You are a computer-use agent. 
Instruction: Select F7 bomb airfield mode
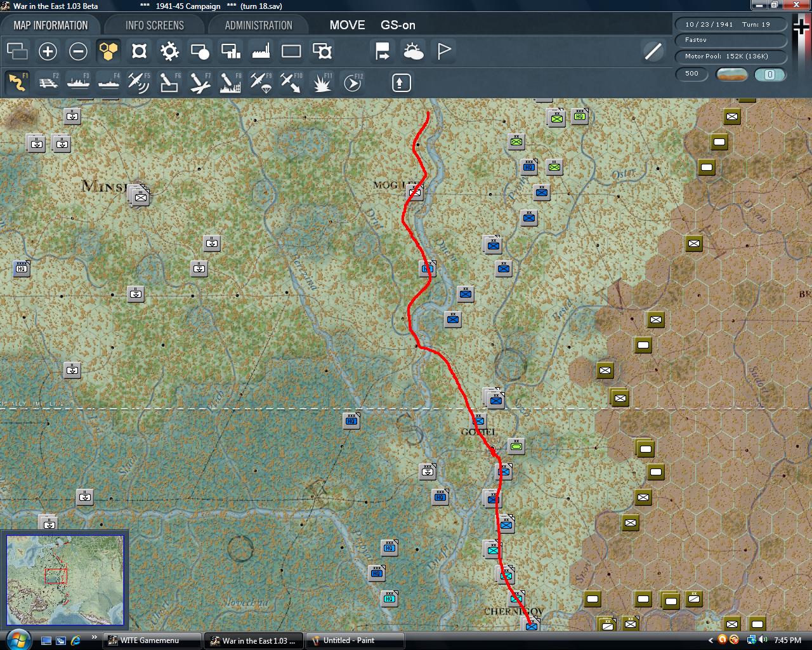pyautogui.click(x=200, y=83)
